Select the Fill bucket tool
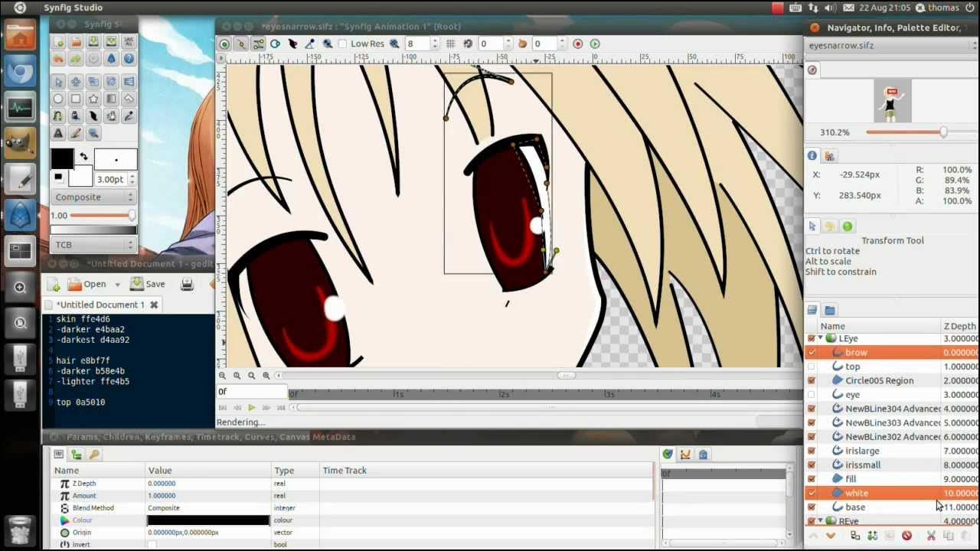The height and width of the screenshot is (551, 980). click(76, 116)
